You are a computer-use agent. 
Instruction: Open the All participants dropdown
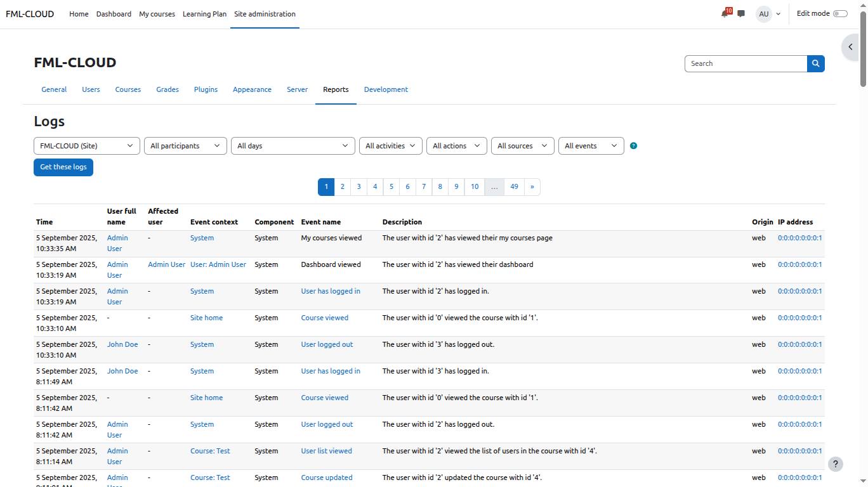coord(185,146)
